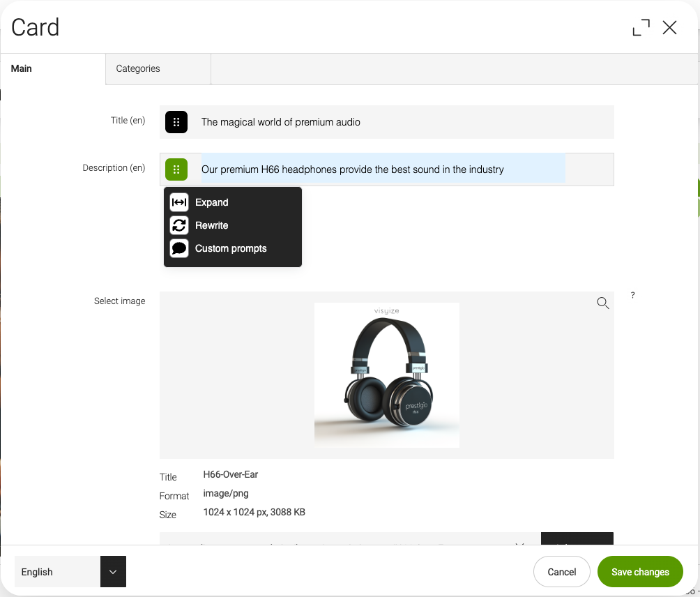
Task: Click the question mark help icon
Action: tap(633, 295)
